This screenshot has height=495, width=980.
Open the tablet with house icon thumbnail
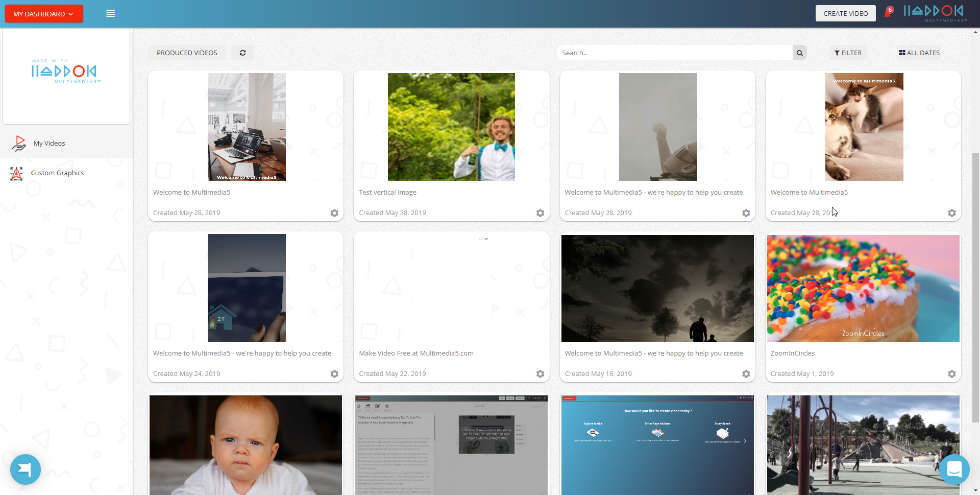[x=247, y=288]
